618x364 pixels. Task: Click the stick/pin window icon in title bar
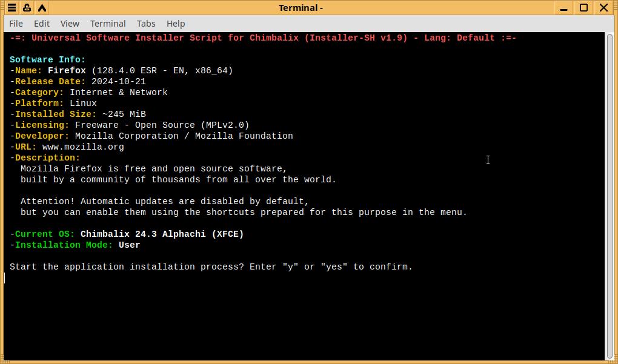[x=27, y=7]
